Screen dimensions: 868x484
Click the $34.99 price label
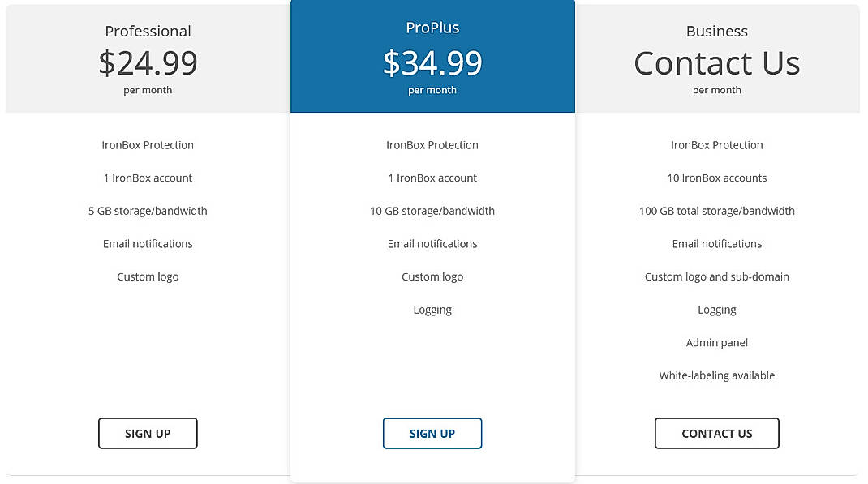[x=432, y=63]
